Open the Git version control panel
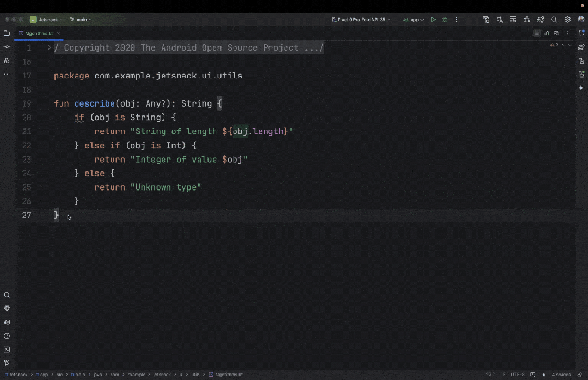588x380 pixels. click(7, 363)
